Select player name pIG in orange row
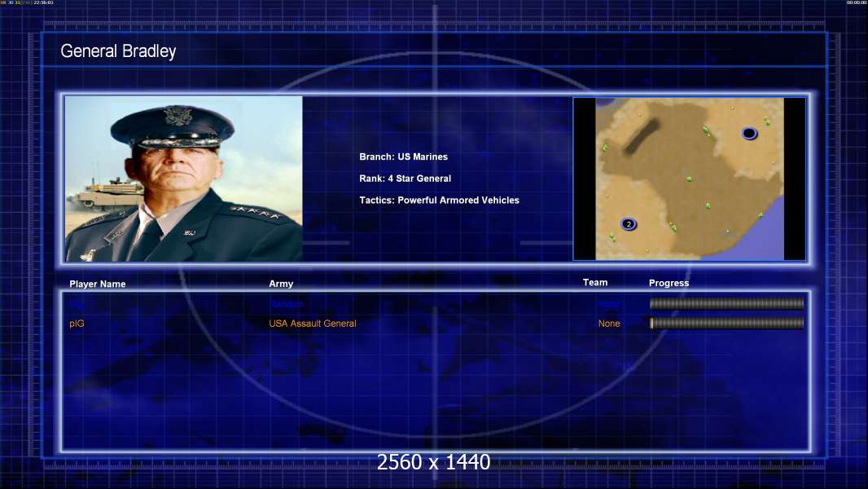Viewport: 868px width, 489px height. click(77, 324)
